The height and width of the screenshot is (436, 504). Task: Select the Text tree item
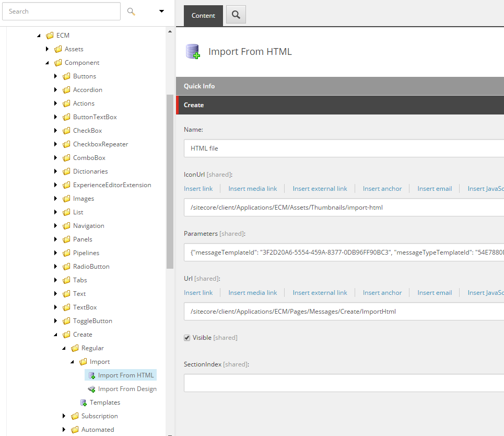(79, 293)
